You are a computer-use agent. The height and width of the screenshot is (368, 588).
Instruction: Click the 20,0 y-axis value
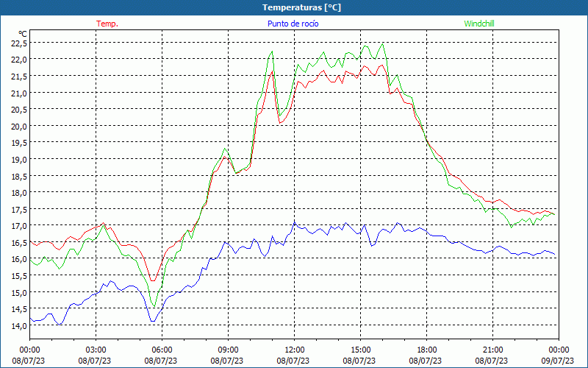(19, 126)
